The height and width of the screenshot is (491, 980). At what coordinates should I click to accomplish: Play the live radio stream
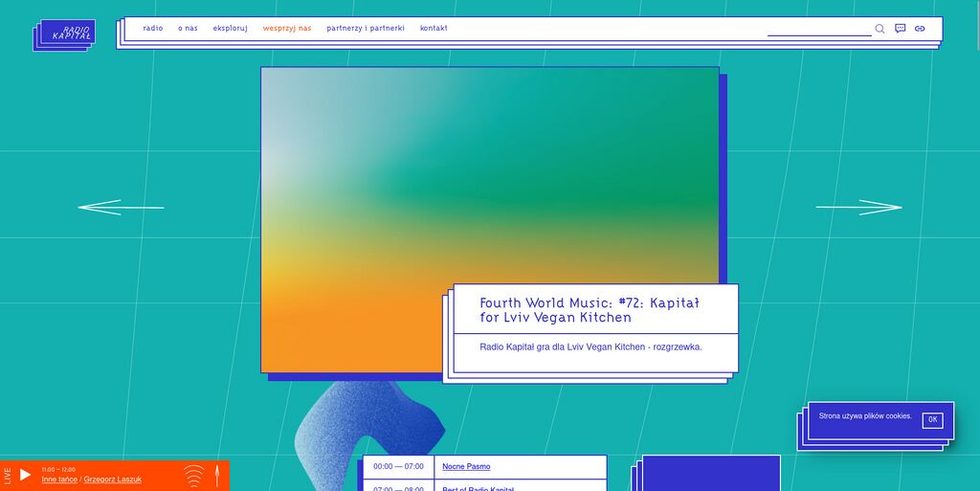[x=26, y=475]
